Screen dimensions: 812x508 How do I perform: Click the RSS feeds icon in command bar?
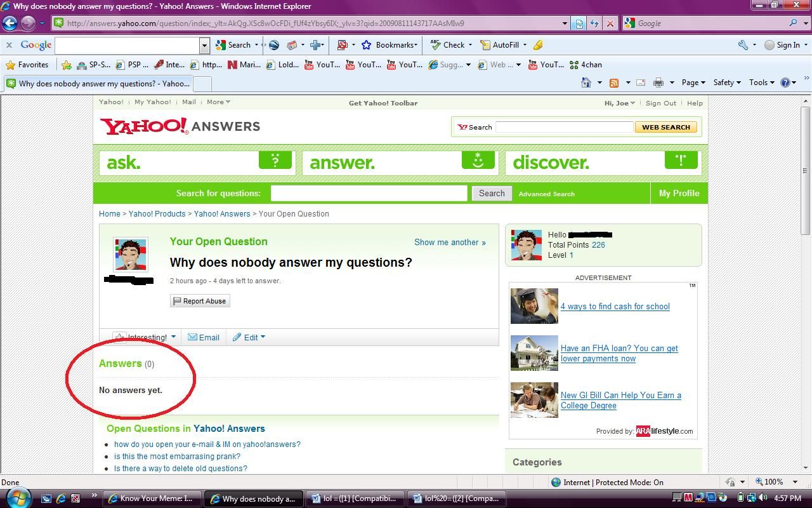tap(613, 83)
